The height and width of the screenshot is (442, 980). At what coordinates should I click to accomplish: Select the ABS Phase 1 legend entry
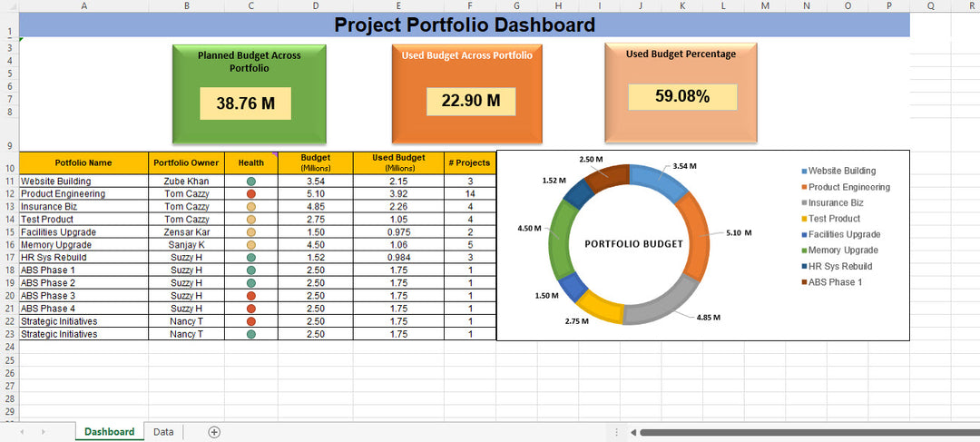(831, 282)
